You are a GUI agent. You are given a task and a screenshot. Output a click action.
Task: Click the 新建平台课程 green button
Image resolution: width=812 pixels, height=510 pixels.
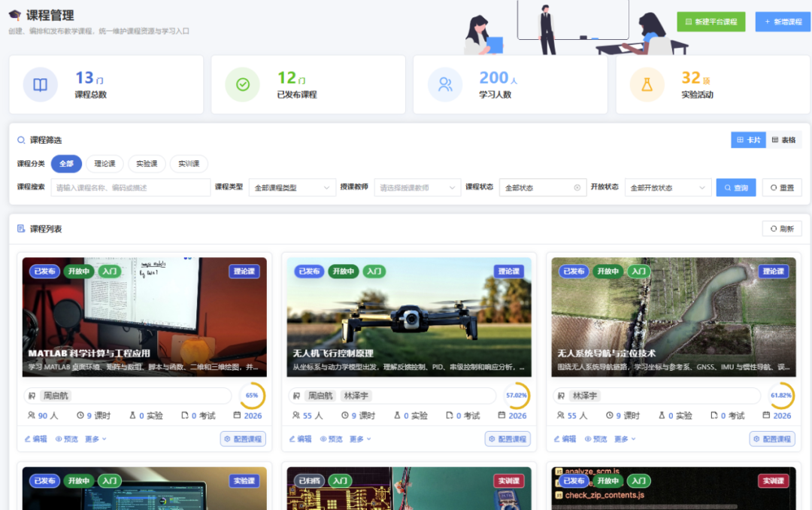pyautogui.click(x=711, y=22)
